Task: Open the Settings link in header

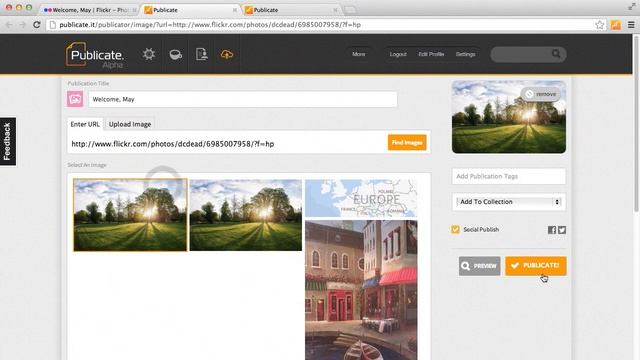Action: pos(465,54)
